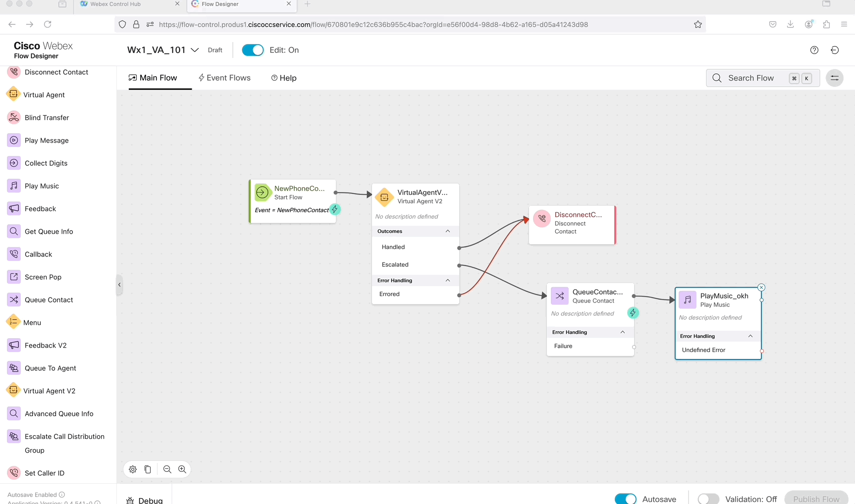
Task: Select the Play Music activity icon in sidebar
Action: click(14, 186)
